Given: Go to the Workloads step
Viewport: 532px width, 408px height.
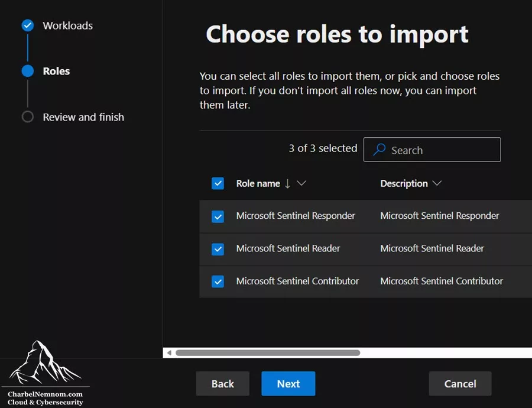Looking at the screenshot, I should 67,25.
